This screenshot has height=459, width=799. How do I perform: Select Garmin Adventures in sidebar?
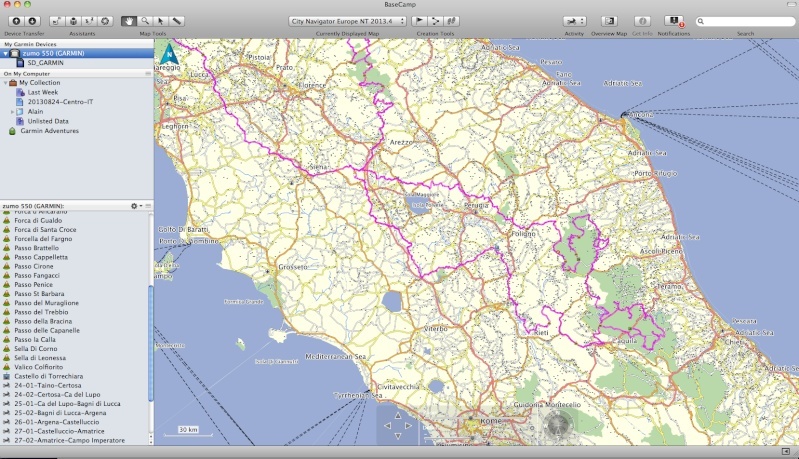(49, 131)
